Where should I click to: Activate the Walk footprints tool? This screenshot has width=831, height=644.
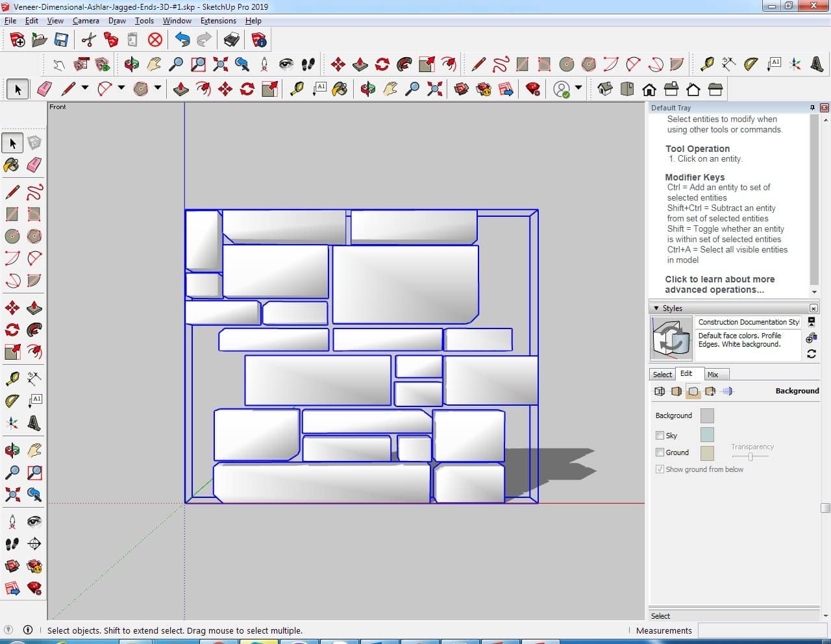click(x=12, y=544)
